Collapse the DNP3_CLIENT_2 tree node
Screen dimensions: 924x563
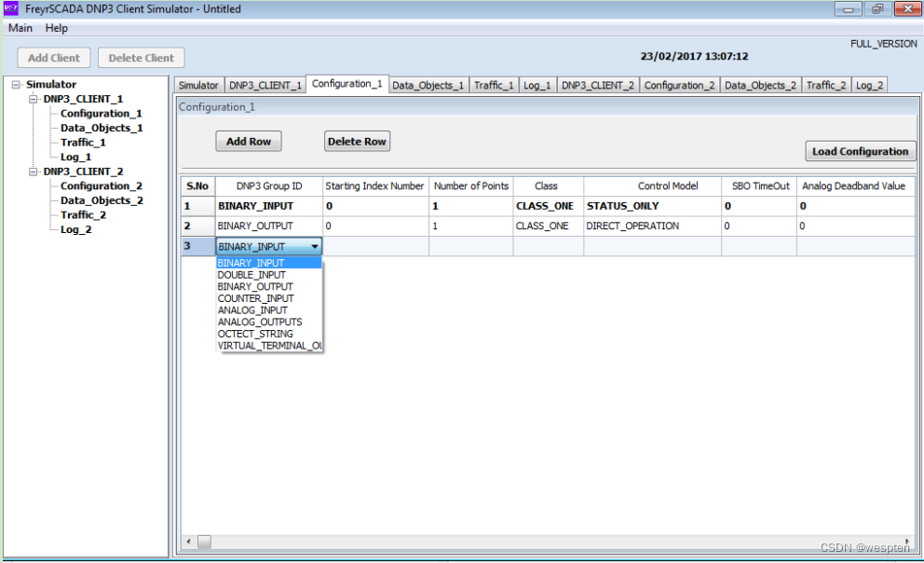click(33, 172)
